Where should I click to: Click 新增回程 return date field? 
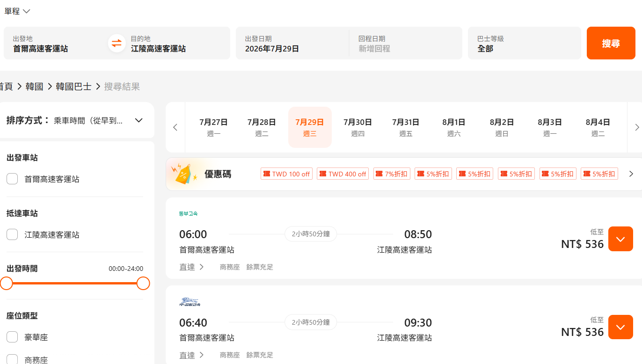(406, 43)
